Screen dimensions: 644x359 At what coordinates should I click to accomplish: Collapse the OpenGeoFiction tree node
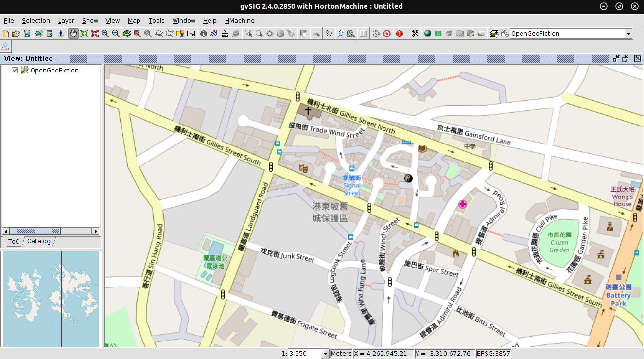(5, 70)
